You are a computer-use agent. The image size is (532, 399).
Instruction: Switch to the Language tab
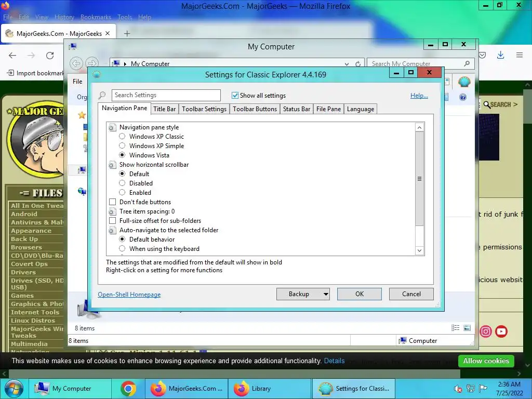(x=361, y=109)
